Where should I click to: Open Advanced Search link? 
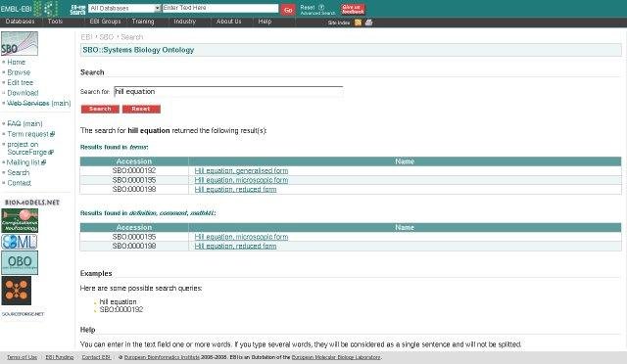click(x=317, y=13)
